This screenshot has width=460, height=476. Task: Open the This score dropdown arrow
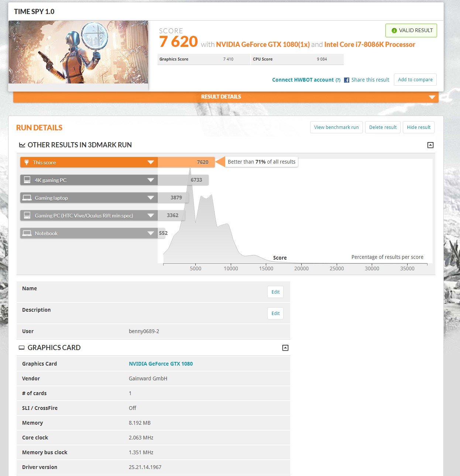click(x=151, y=162)
